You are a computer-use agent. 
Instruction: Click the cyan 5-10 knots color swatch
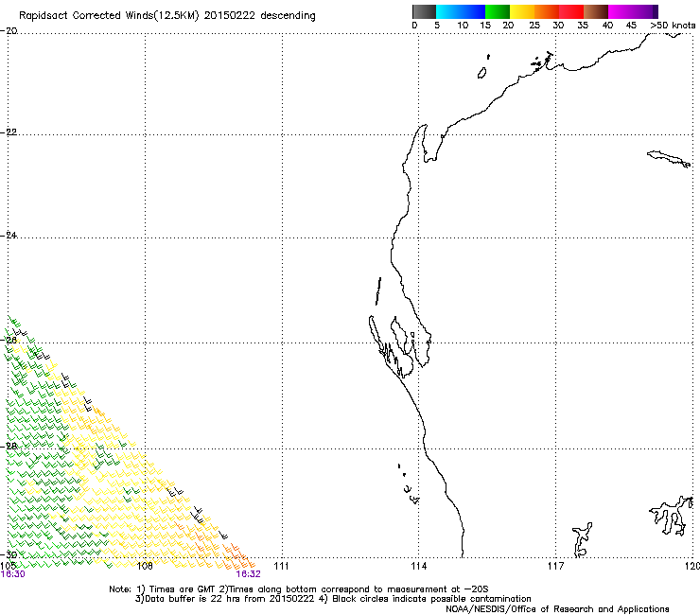point(447,11)
